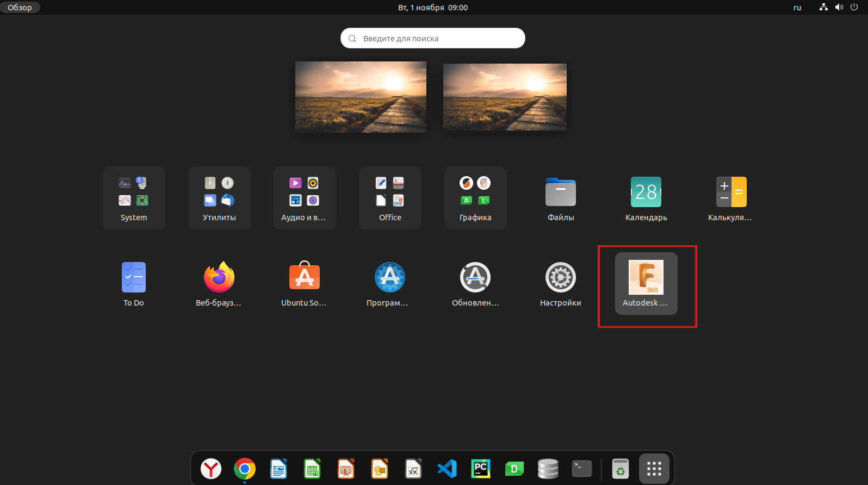Launch Обновление приложений updater
Viewport: 868px width, 485px height.
pos(475,283)
